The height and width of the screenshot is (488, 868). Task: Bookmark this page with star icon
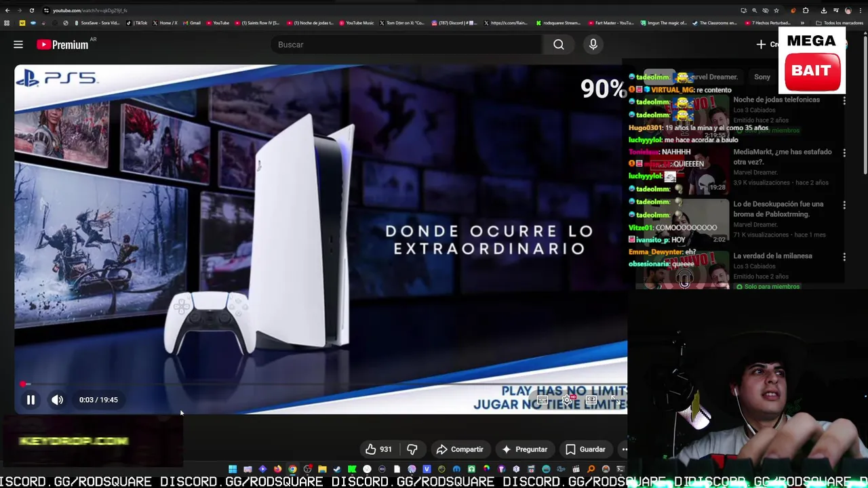(776, 11)
